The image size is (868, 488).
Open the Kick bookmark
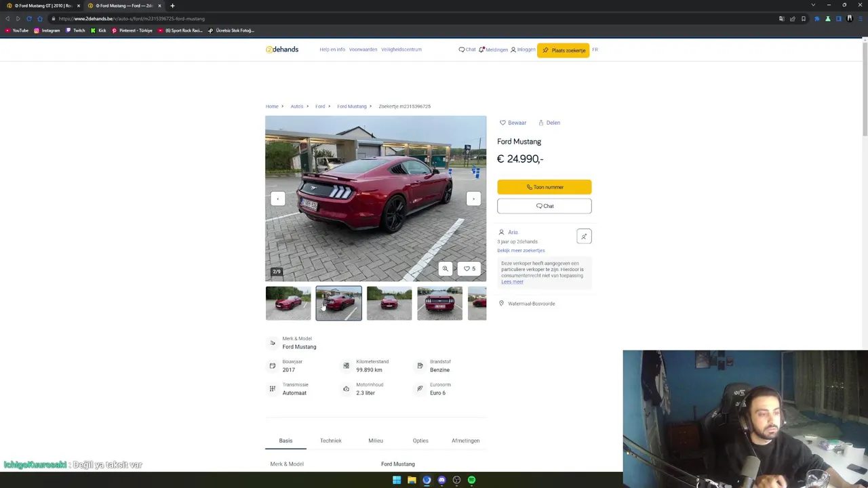click(98, 30)
